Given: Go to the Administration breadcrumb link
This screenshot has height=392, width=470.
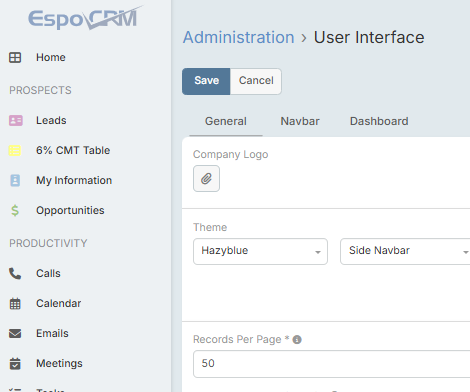Looking at the screenshot, I should coord(238,37).
